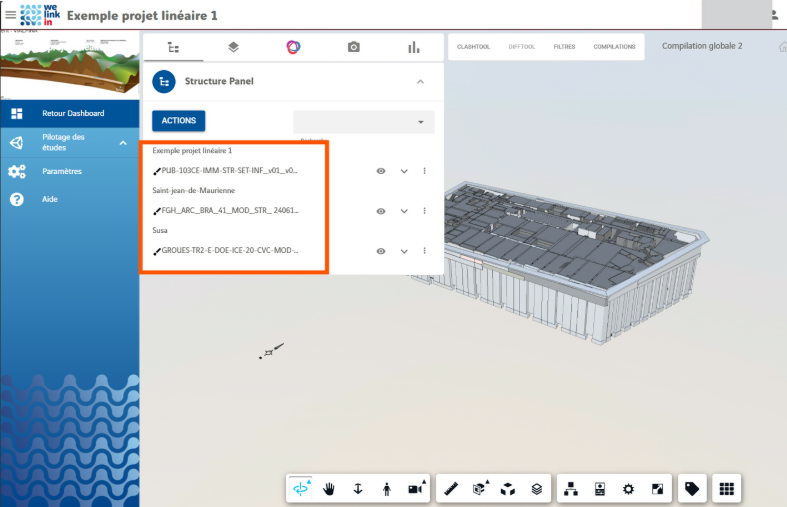Viewport: 787px width, 507px height.
Task: Click the ACTIONS button
Action: [x=179, y=120]
